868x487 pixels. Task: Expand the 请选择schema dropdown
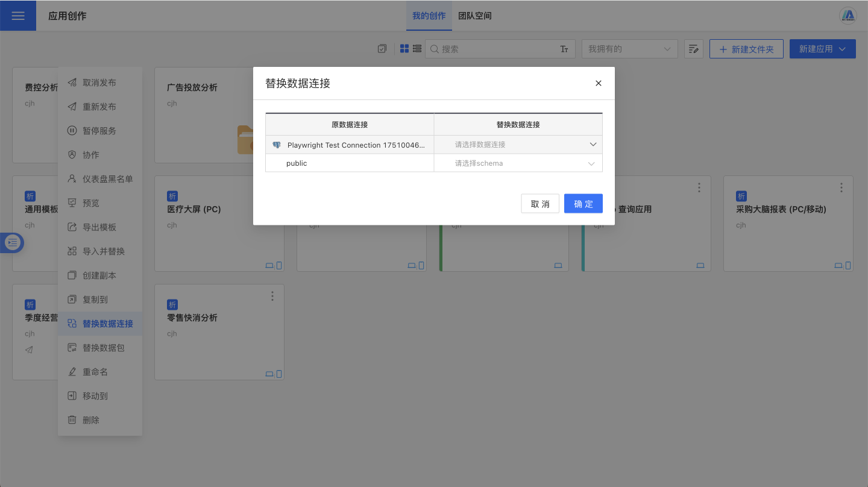coord(518,163)
